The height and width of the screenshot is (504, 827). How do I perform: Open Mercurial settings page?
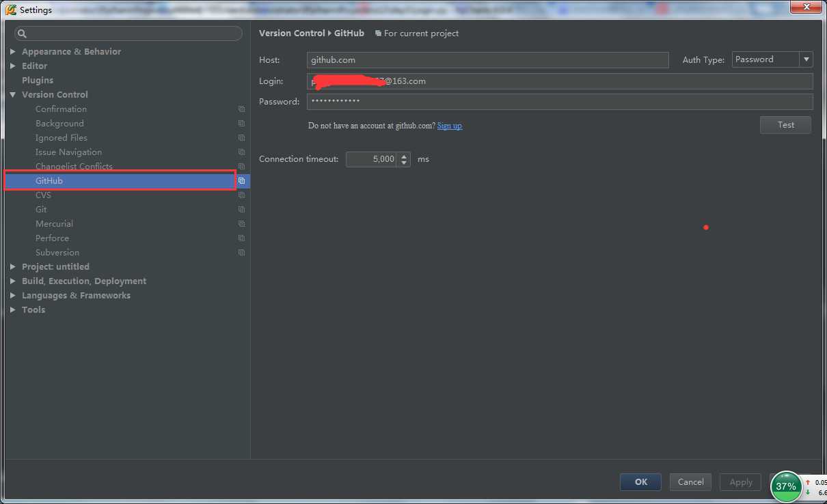click(54, 224)
